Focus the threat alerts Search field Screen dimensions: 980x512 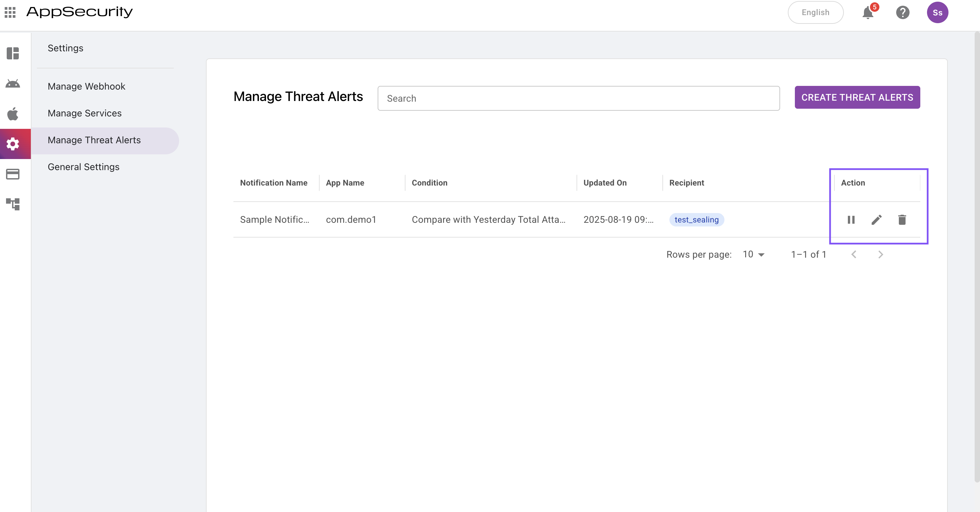(x=578, y=98)
